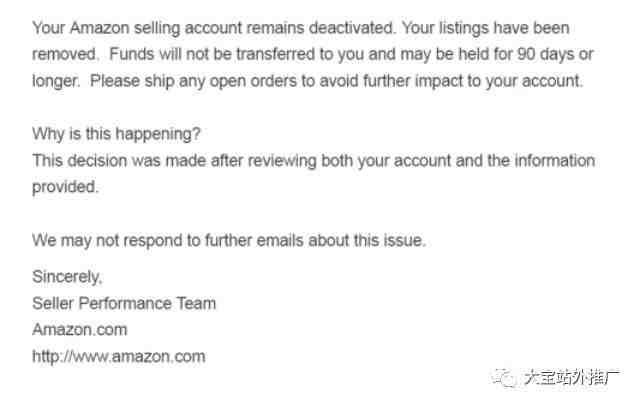
Task: Click '90 days' in the funds sentence
Action: tap(545, 54)
